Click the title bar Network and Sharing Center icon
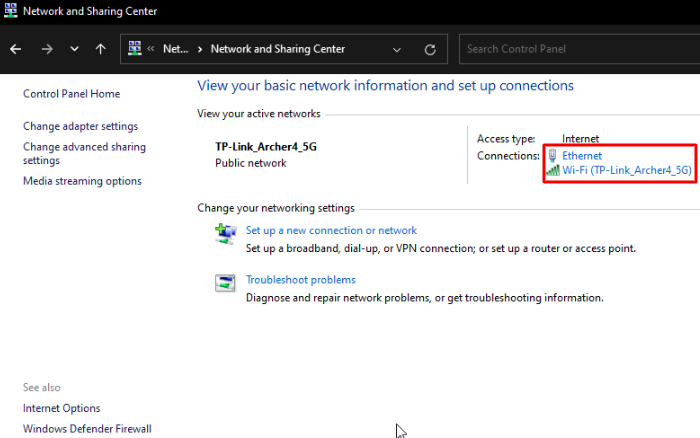700x438 pixels. pyautogui.click(x=11, y=10)
